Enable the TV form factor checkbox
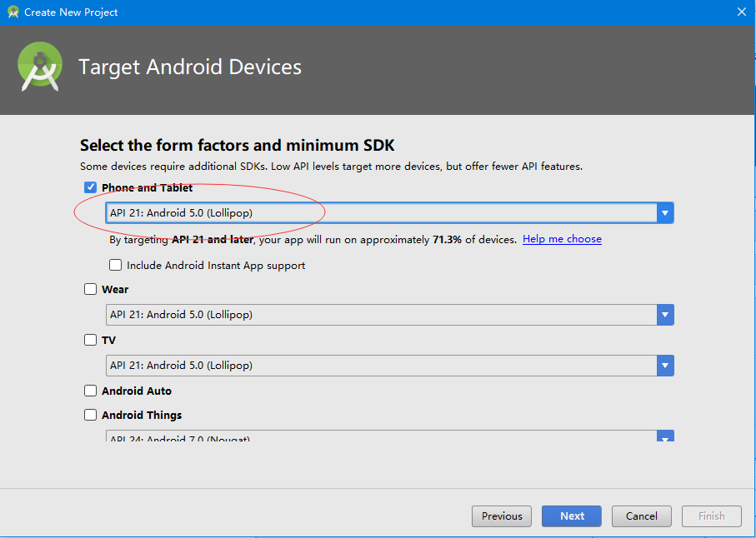Viewport: 756px width, 538px height. (x=90, y=341)
